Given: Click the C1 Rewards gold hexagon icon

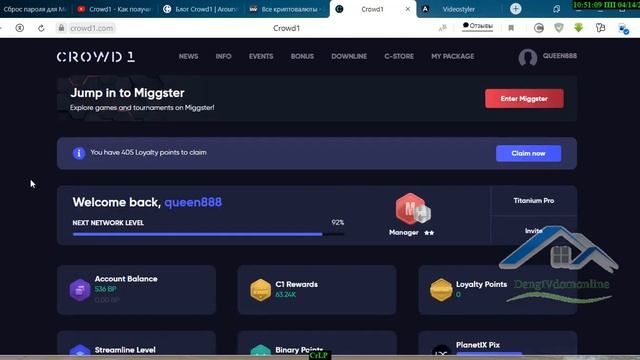Looking at the screenshot, I should 260,290.
